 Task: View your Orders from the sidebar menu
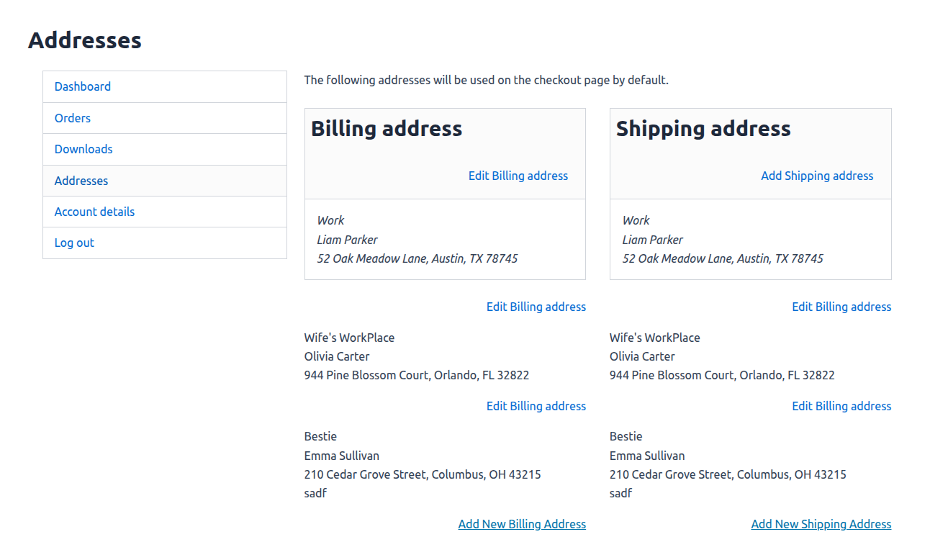click(x=72, y=117)
